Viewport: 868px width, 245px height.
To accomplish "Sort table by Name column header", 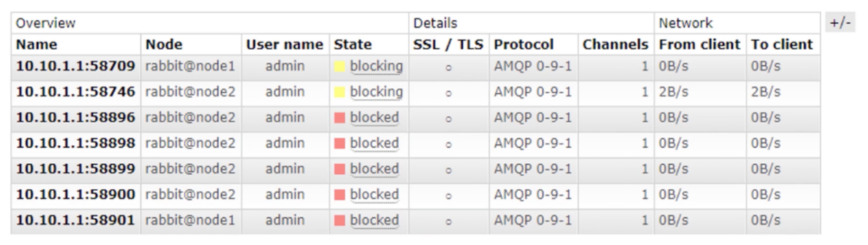I will 37,45.
